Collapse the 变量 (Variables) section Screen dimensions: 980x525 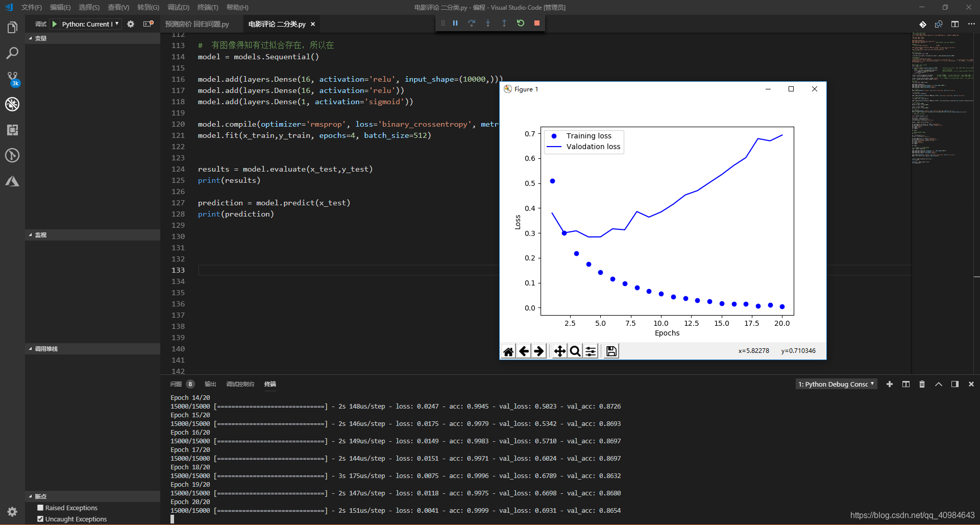(x=92, y=38)
